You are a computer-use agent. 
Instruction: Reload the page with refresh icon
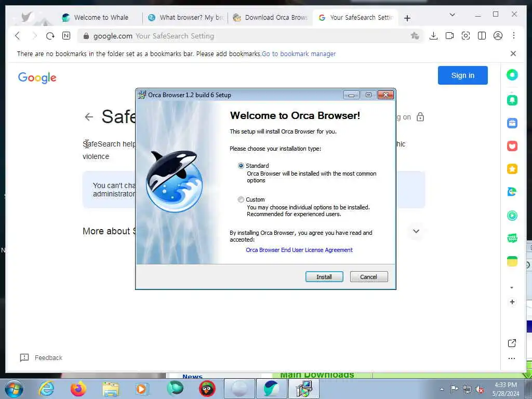tap(50, 36)
